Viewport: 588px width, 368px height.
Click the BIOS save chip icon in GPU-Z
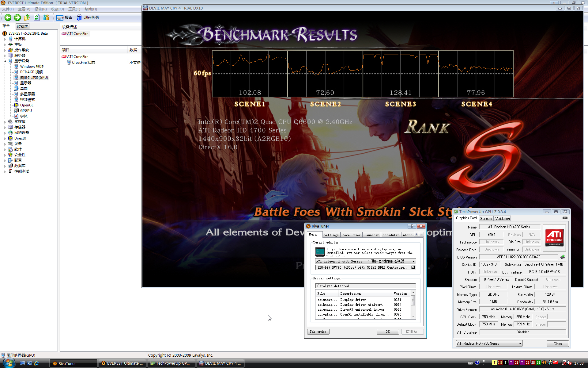[x=563, y=257]
